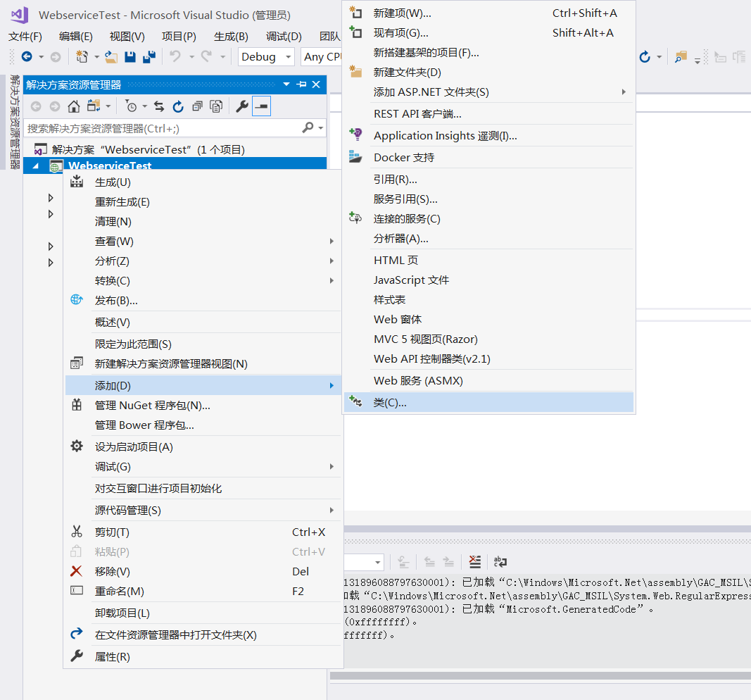Click the Sync with Active Document icon
The width and height of the screenshot is (751, 700).
[159, 106]
